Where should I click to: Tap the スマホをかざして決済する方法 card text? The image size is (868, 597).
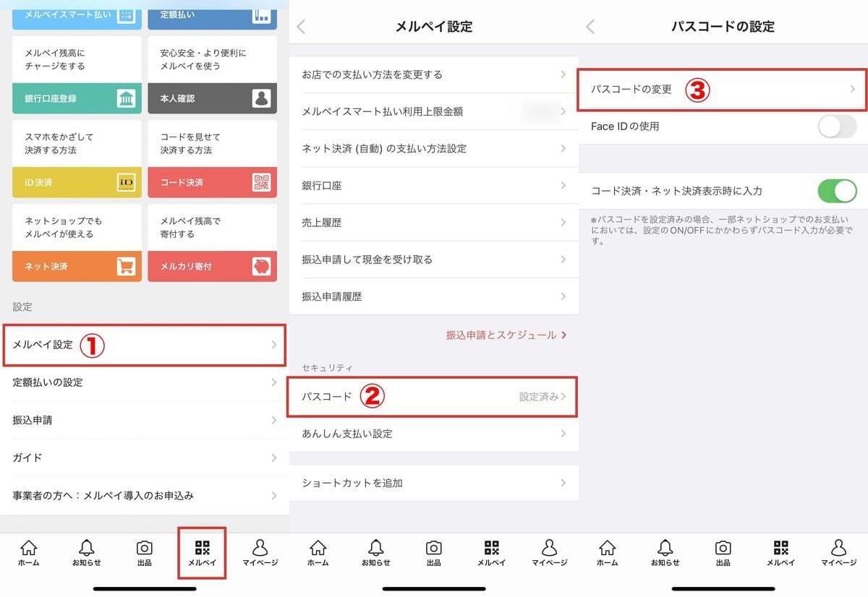60,143
